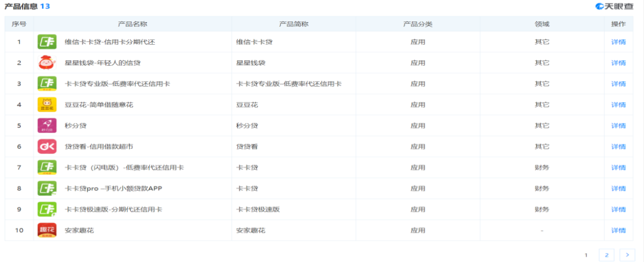Select current page number 1
This screenshot has width=644, height=262.
coord(587,255)
